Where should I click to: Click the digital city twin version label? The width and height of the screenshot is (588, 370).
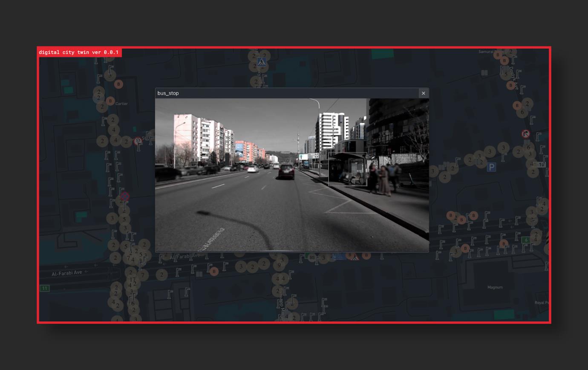(79, 52)
